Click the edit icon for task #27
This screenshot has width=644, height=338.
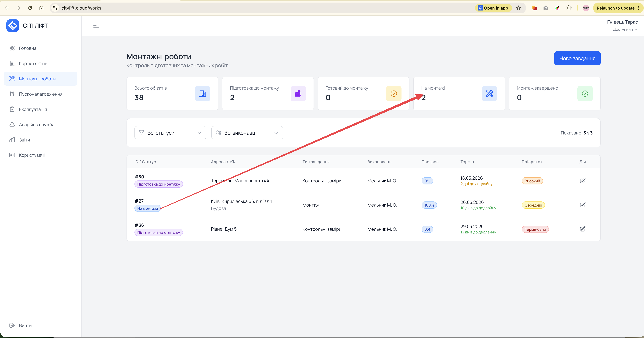tap(582, 205)
